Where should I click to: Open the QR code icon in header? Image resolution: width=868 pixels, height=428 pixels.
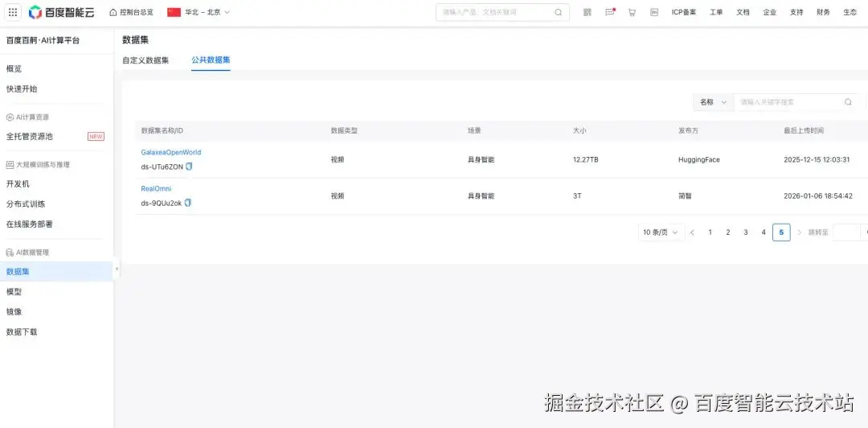[588, 12]
